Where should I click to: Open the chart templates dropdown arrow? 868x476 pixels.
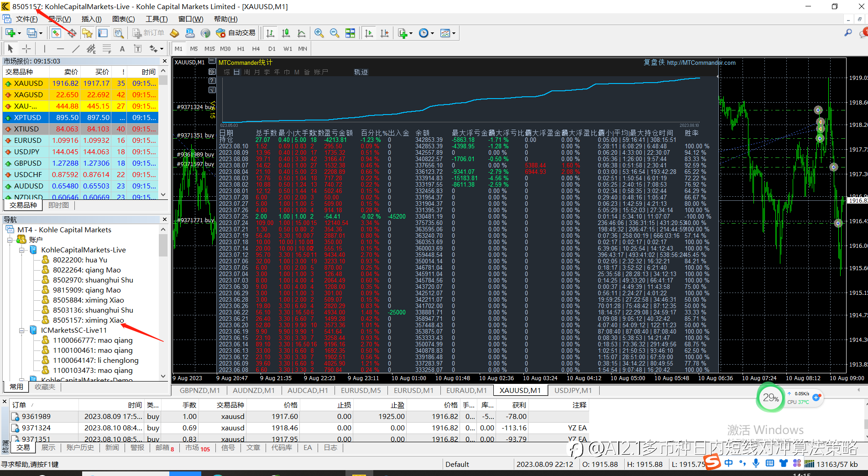pos(454,33)
